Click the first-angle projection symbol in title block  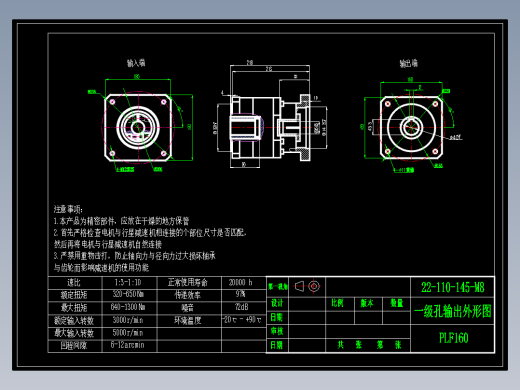coord(307,286)
